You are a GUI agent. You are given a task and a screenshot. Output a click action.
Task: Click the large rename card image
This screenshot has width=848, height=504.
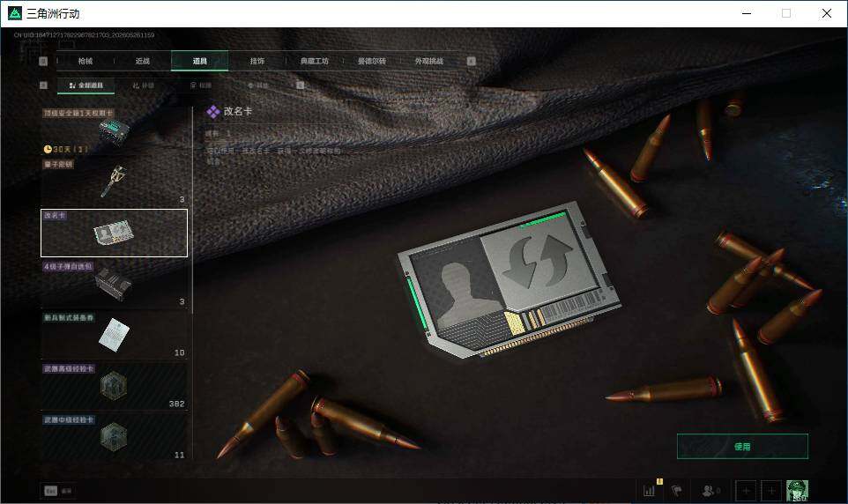[x=509, y=279]
